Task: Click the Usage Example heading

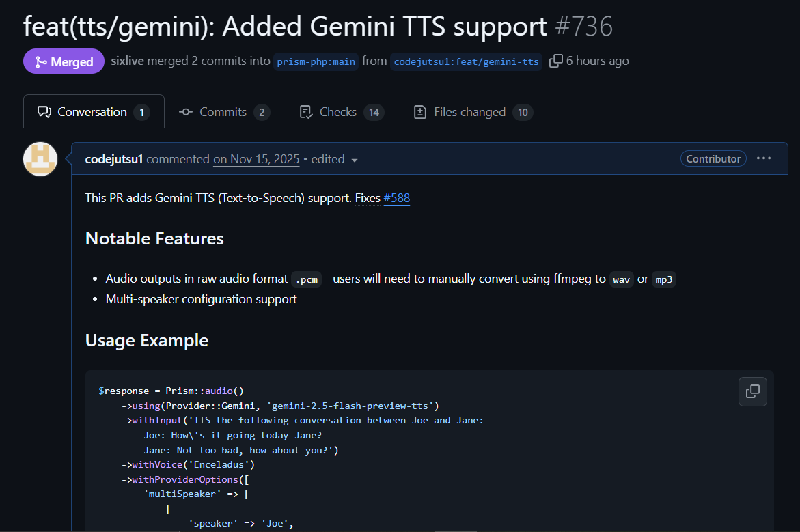Action: (x=147, y=340)
